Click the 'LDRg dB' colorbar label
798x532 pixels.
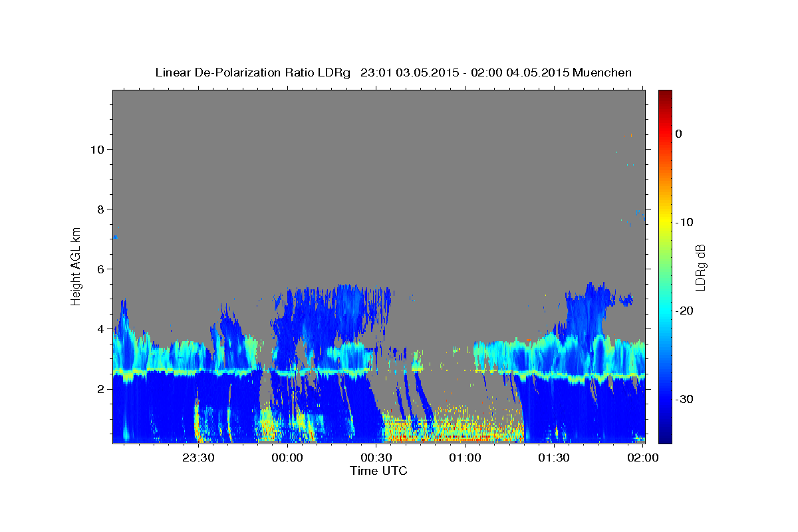(x=700, y=267)
